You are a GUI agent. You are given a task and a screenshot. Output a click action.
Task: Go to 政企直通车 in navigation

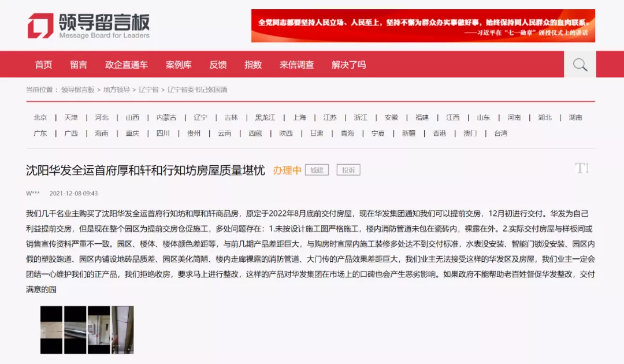point(126,65)
